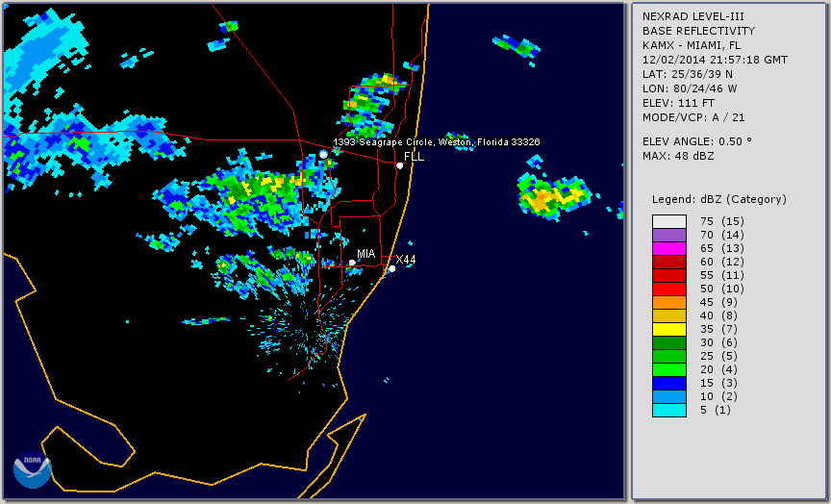Screen dimensions: 831x504
Task: Select the 70 dBZ purple legend swatch
Action: [669, 235]
